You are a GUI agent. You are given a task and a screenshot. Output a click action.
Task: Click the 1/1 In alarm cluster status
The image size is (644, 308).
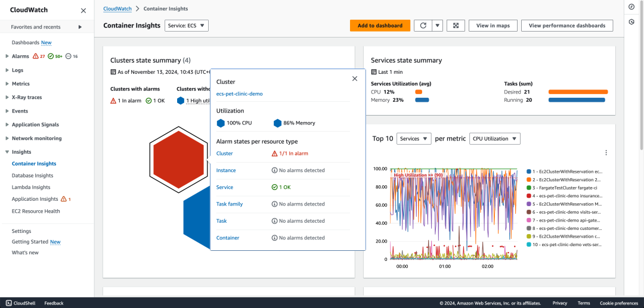point(290,153)
